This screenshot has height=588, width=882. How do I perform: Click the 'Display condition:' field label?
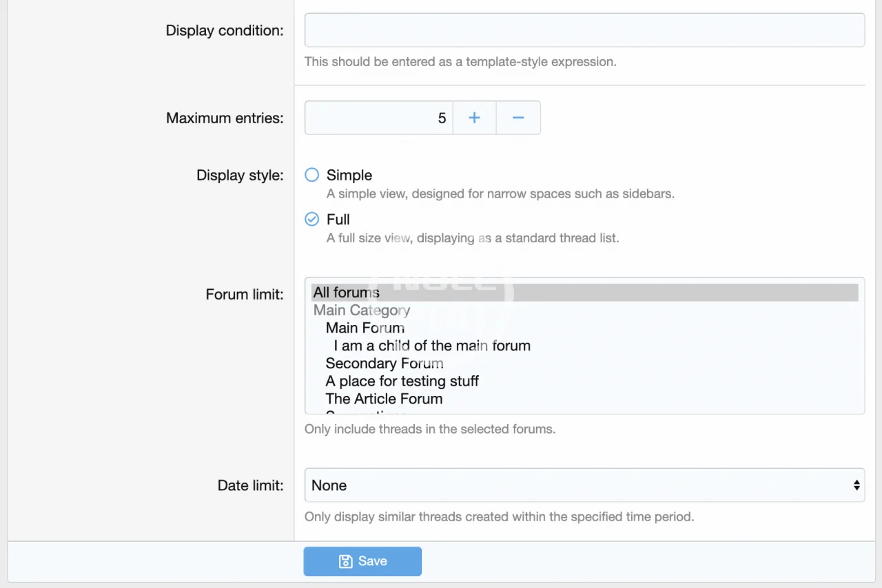(225, 30)
